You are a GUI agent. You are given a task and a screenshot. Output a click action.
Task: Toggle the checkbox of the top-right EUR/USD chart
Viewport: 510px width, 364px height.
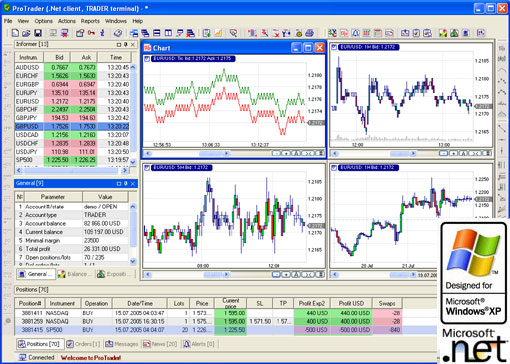[334, 47]
